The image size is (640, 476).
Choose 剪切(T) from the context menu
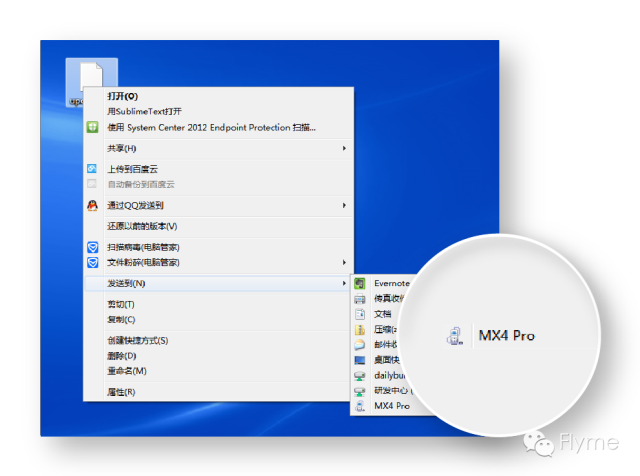pyautogui.click(x=121, y=304)
